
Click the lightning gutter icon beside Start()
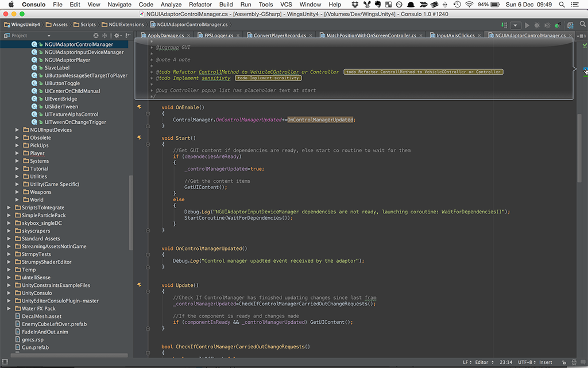click(x=140, y=138)
